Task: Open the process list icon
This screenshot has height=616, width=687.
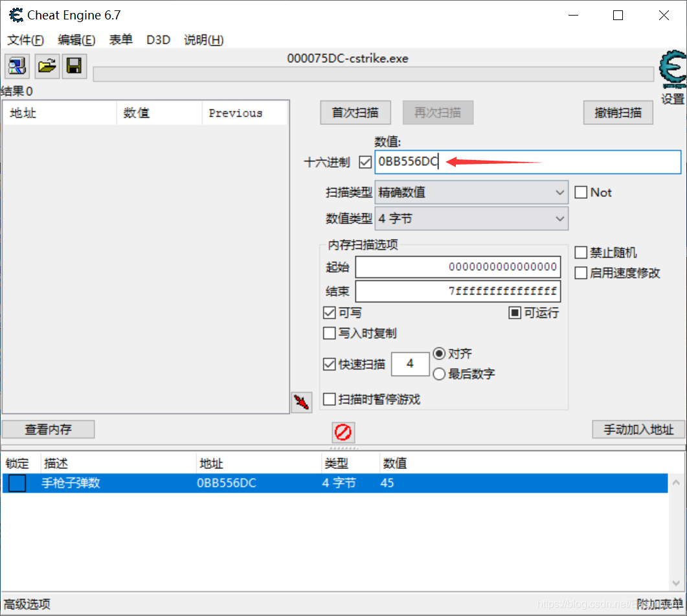Action: coord(17,66)
